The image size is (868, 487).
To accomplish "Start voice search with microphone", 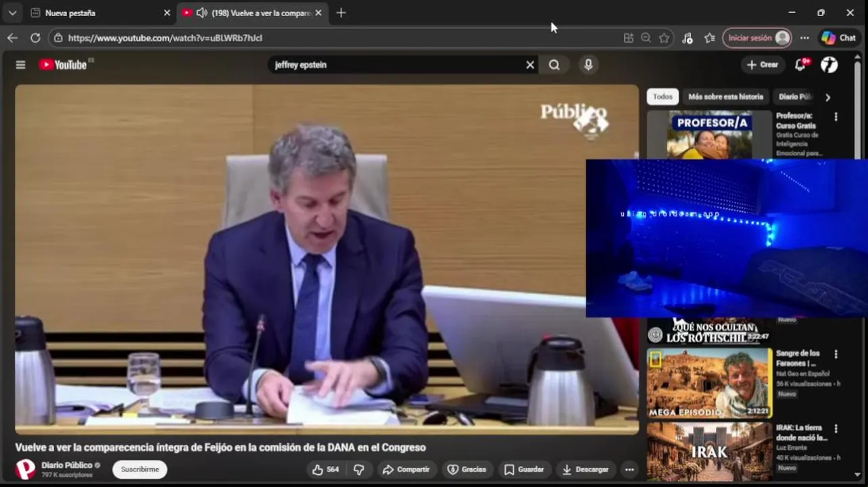I will (588, 65).
